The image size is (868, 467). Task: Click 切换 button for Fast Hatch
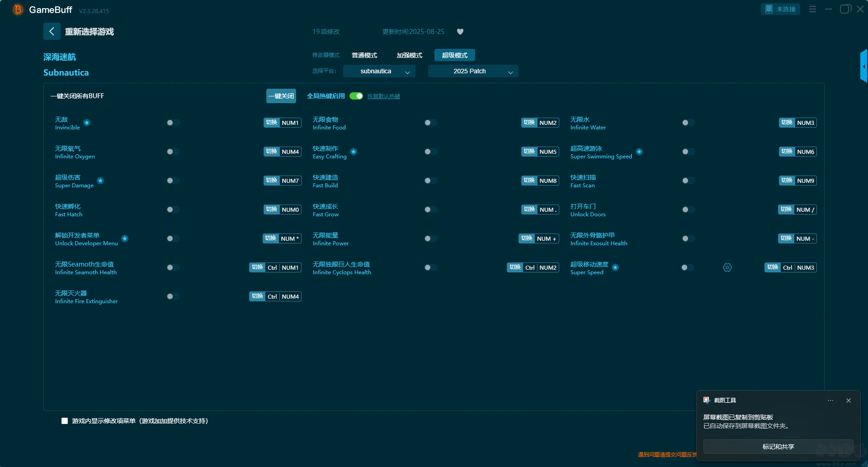271,210
